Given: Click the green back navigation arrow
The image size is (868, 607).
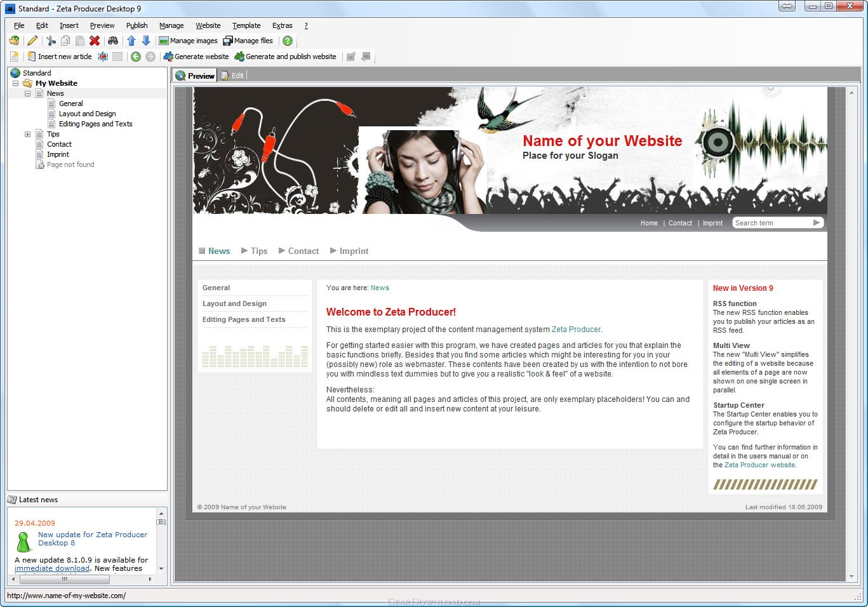Looking at the screenshot, I should point(136,57).
